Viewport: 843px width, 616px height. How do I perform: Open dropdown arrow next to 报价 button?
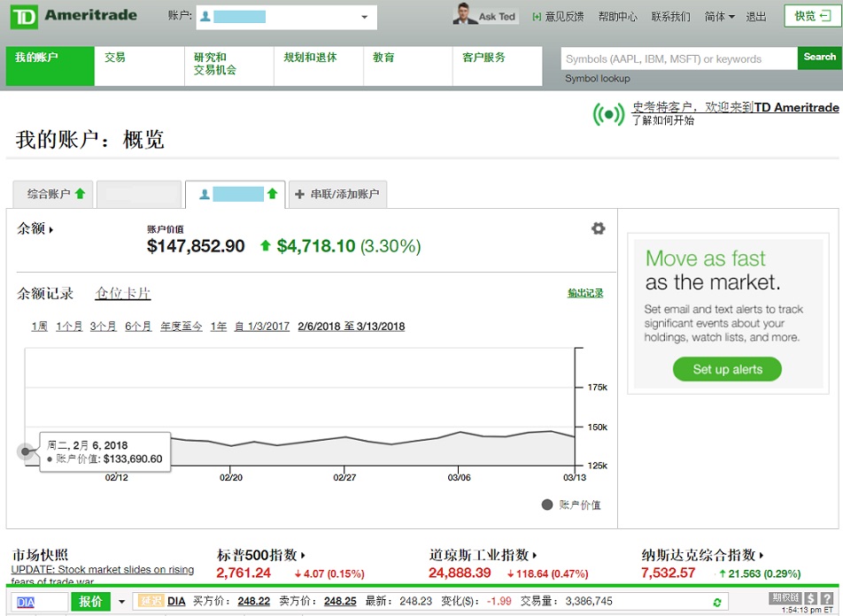point(122,602)
